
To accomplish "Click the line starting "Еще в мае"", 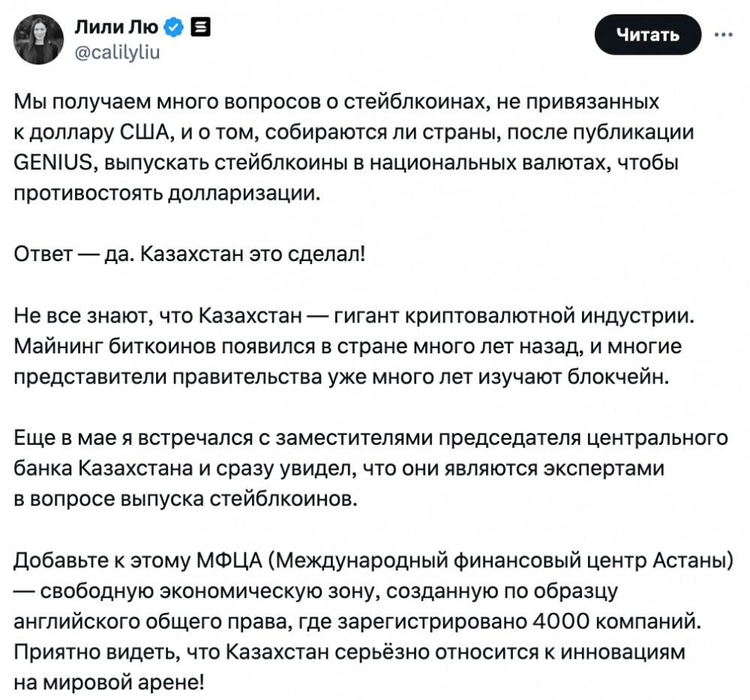I will click(372, 437).
